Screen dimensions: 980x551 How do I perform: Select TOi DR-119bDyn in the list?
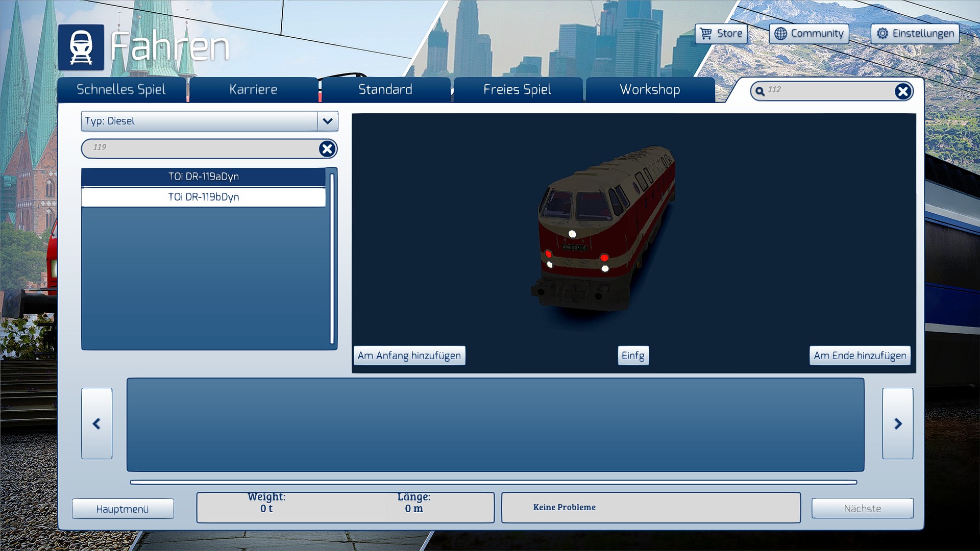pos(203,197)
